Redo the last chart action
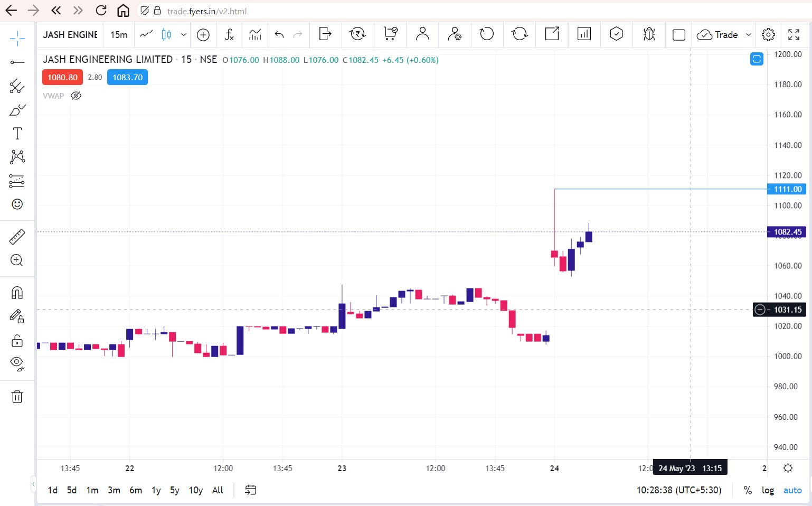 (x=298, y=35)
